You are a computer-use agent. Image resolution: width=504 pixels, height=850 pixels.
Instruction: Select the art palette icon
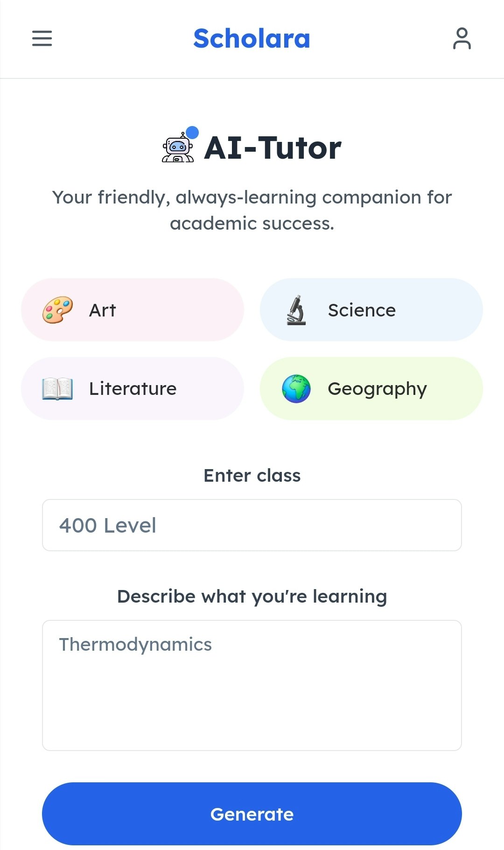57,310
